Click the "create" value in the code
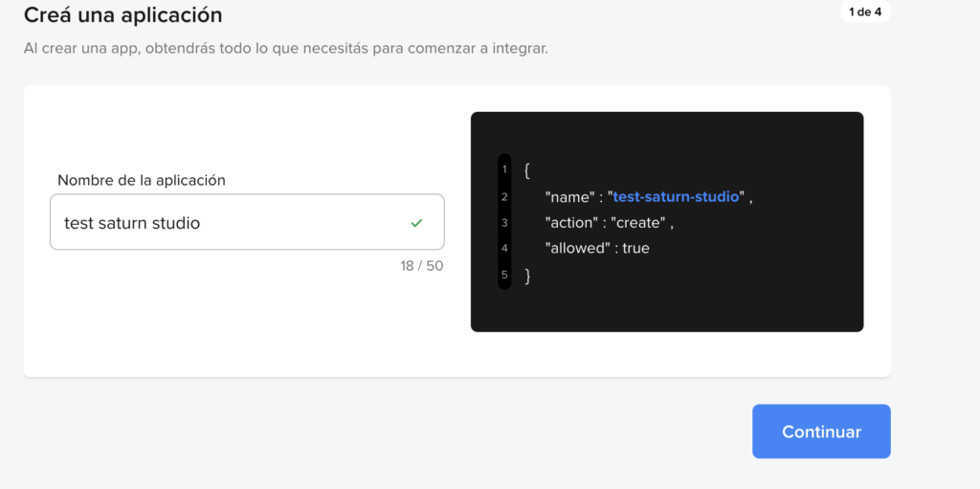 [x=637, y=223]
